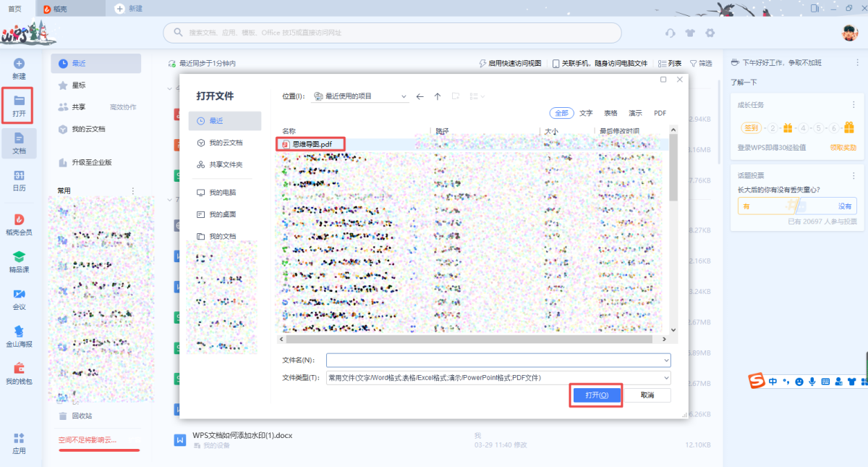
Task: Expand the 文件名 filename dropdown arrow
Action: (x=665, y=360)
